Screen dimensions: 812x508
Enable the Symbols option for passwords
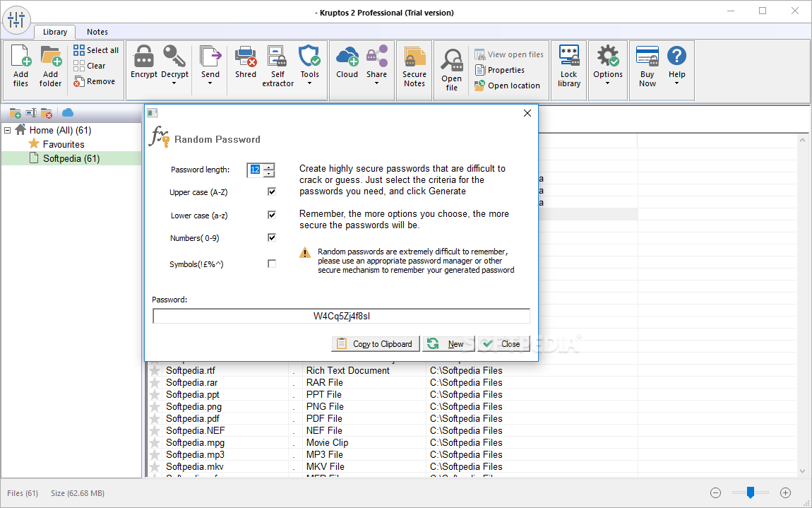pos(272,264)
